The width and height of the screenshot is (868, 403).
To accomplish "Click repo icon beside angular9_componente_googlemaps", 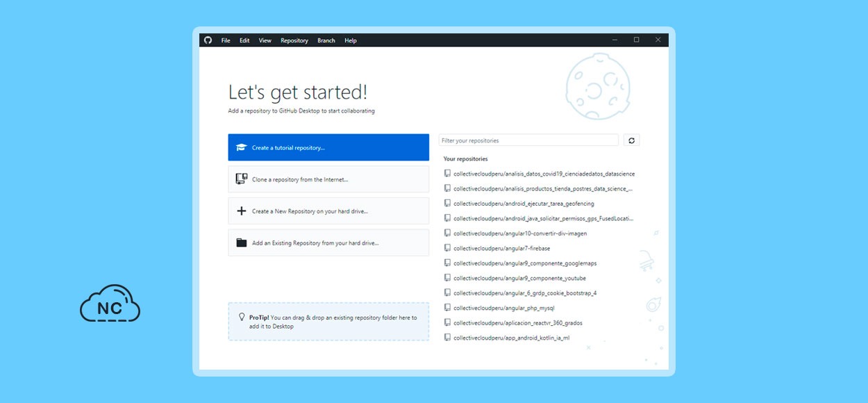I will tap(447, 263).
